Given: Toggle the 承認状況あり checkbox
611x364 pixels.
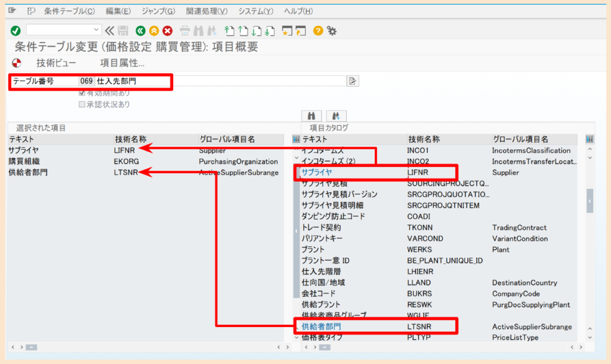Looking at the screenshot, I should point(82,104).
